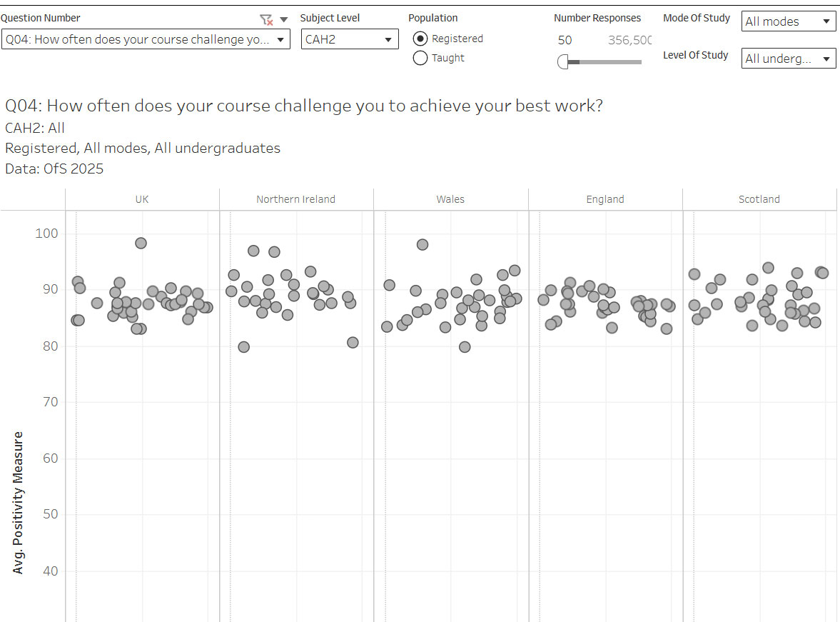Open the Subject Level CAH2 dropdown

coord(350,39)
